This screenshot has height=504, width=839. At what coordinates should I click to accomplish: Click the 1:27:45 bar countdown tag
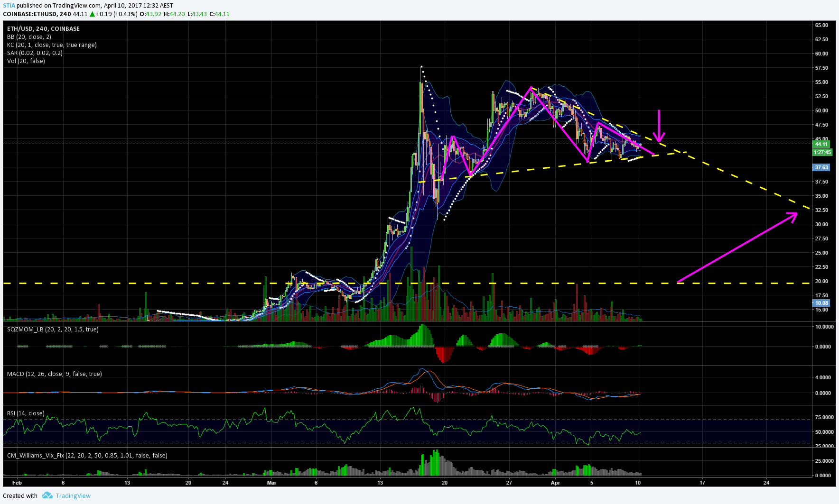coord(822,153)
